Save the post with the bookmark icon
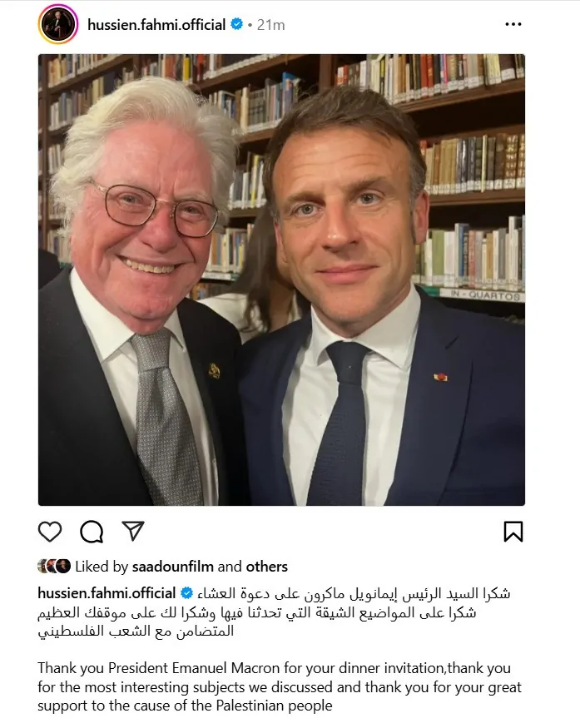Image resolution: width=580 pixels, height=728 pixels. [x=513, y=532]
